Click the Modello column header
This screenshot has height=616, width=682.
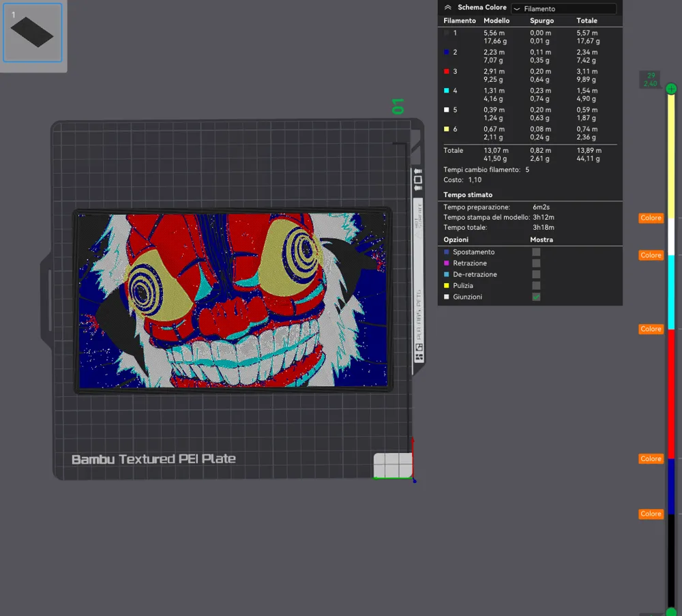tap(496, 20)
